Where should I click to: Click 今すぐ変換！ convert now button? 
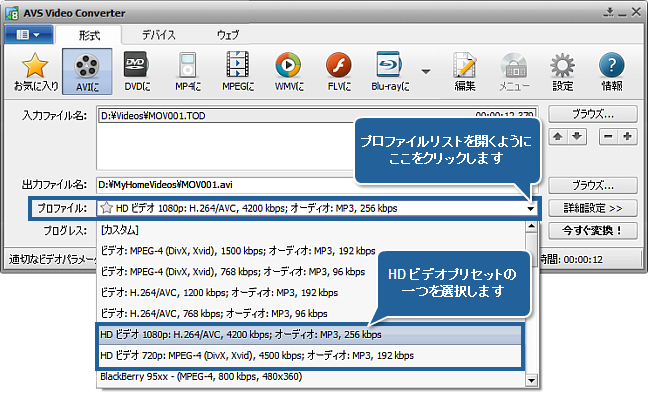[593, 231]
